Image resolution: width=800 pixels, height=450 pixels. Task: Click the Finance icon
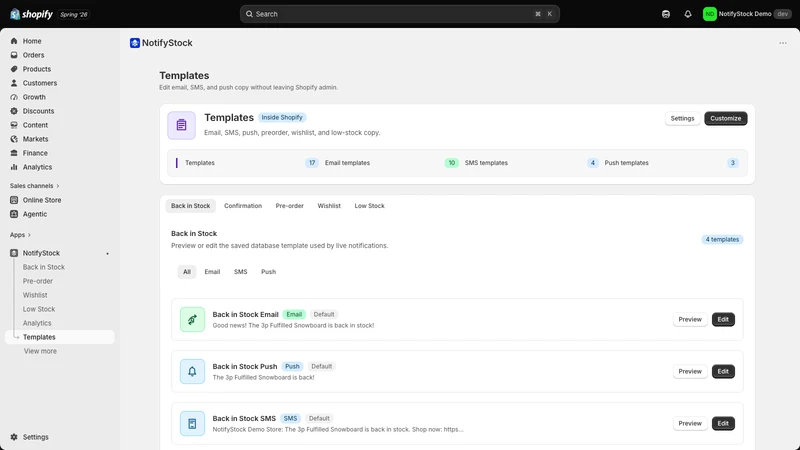(x=14, y=153)
